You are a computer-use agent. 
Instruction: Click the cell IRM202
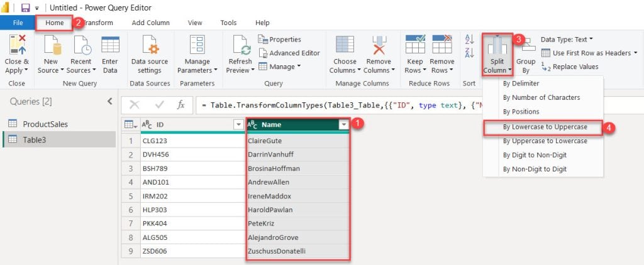[x=192, y=196]
